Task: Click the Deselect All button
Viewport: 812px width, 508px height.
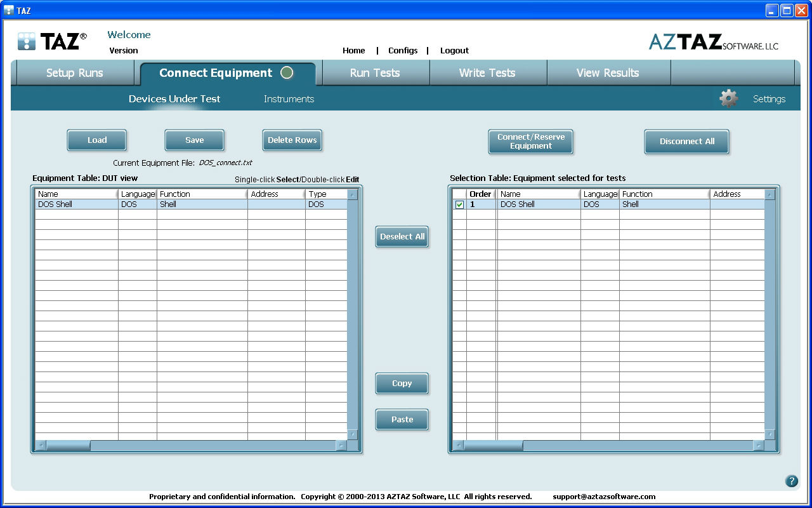Action: click(402, 237)
